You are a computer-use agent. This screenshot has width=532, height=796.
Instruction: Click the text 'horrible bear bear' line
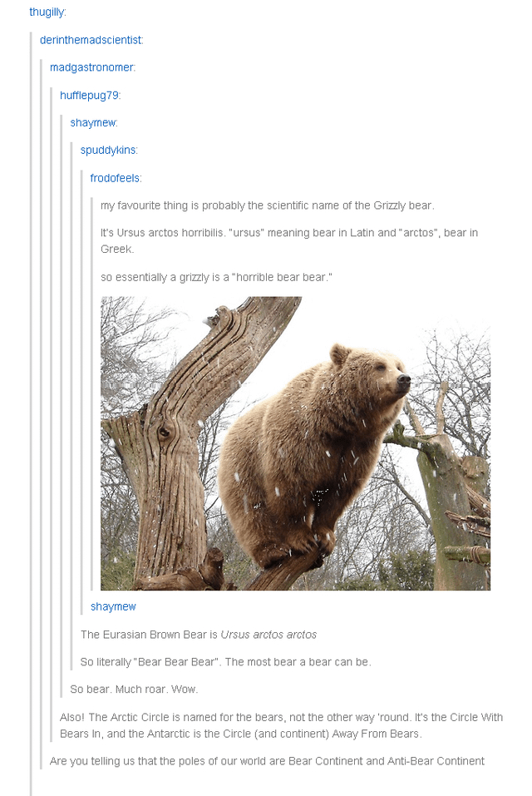click(217, 277)
